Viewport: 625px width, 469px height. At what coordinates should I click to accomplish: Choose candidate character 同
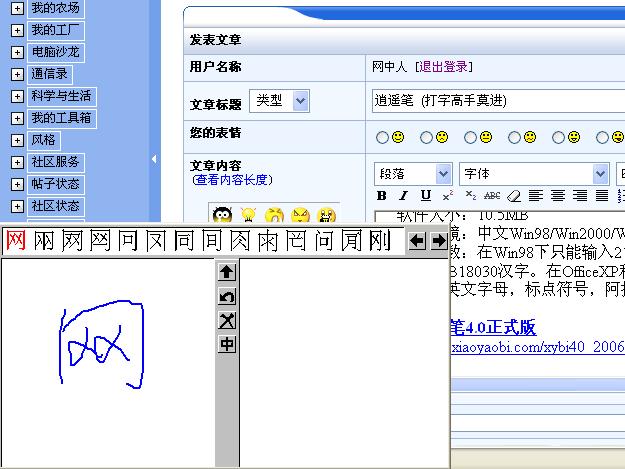click(x=183, y=241)
